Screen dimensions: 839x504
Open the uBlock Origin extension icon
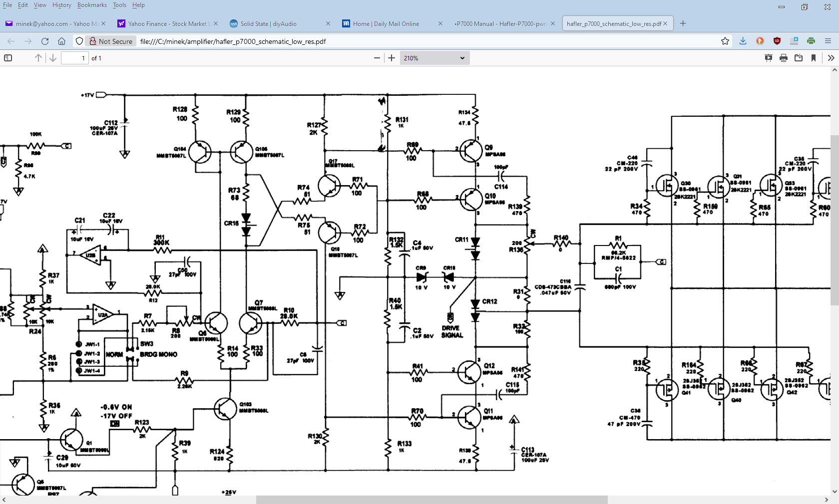coord(777,41)
